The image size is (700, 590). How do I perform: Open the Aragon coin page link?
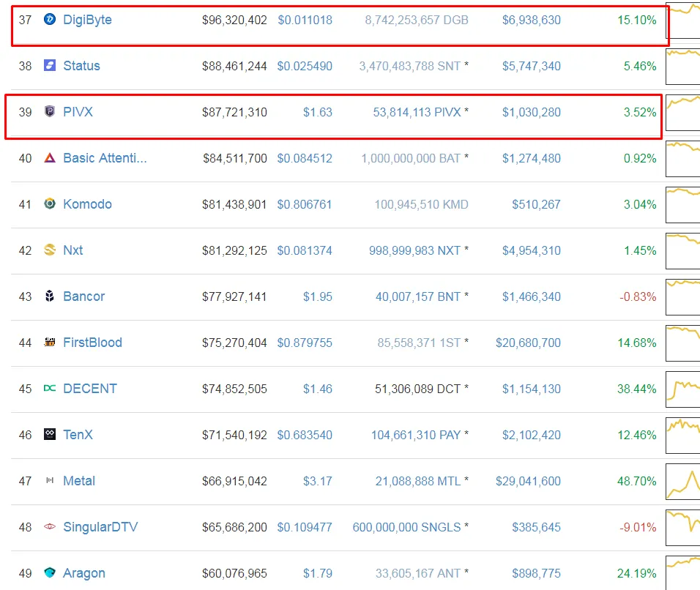[84, 573]
